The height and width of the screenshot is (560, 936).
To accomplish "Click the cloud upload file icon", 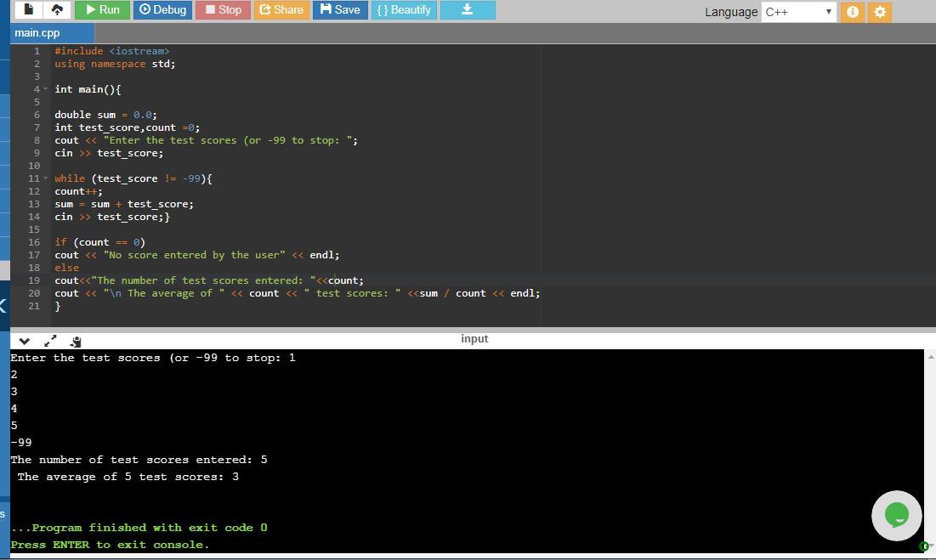I will click(57, 10).
